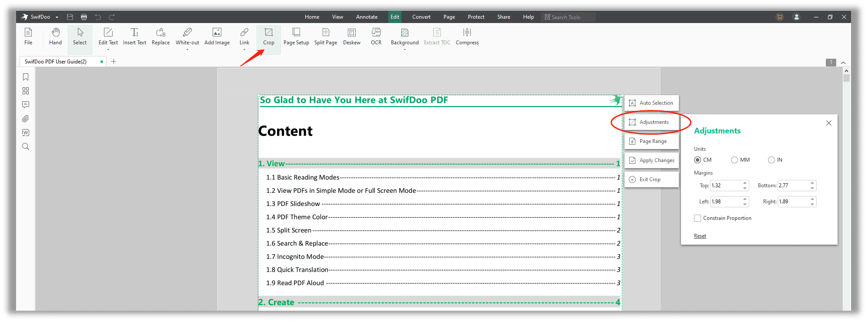The width and height of the screenshot is (868, 322).
Task: Switch to the Page tab
Action: [449, 17]
